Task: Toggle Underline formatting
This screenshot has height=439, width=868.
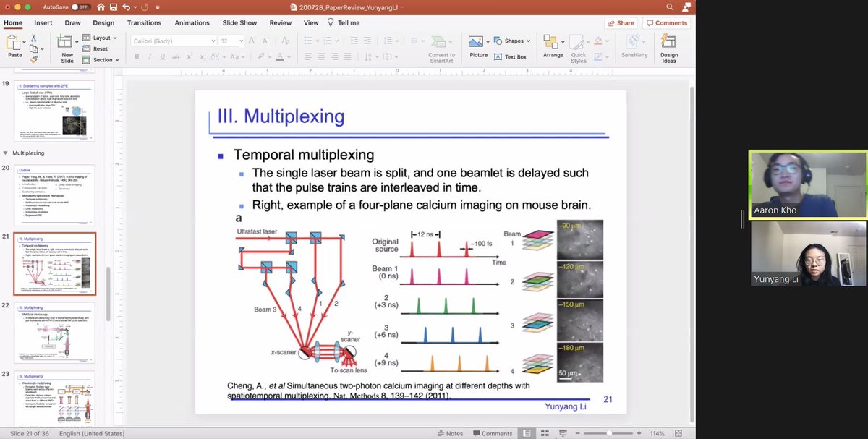Action: point(164,56)
